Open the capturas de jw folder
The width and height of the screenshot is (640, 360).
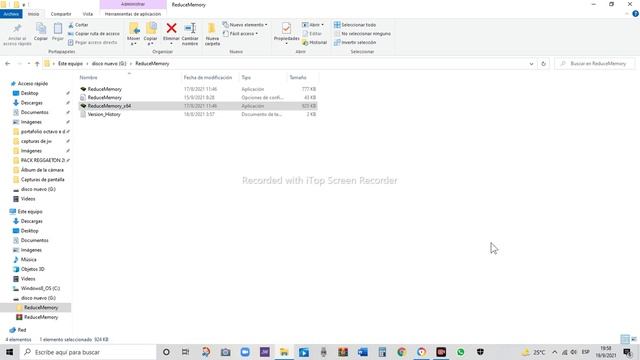click(x=36, y=141)
